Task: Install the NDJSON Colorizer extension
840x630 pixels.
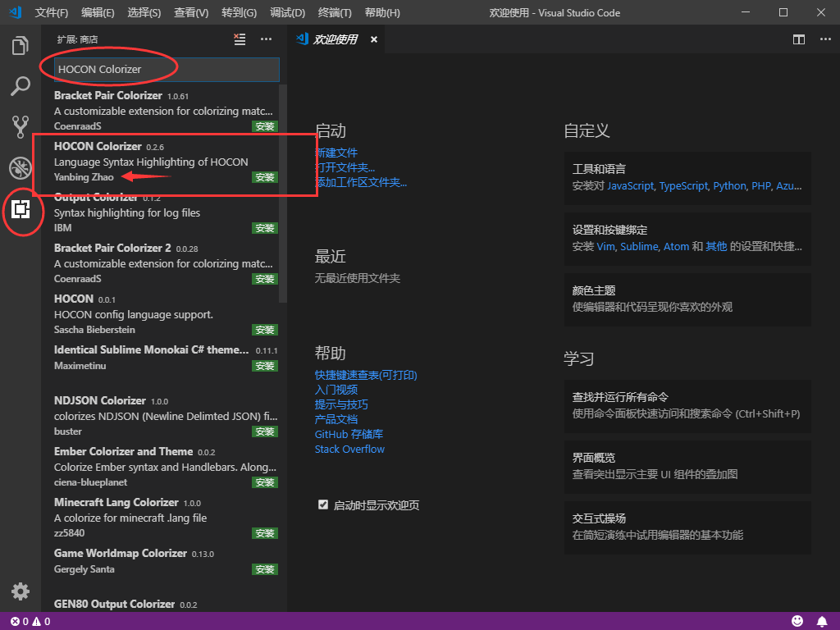Action: click(265, 431)
